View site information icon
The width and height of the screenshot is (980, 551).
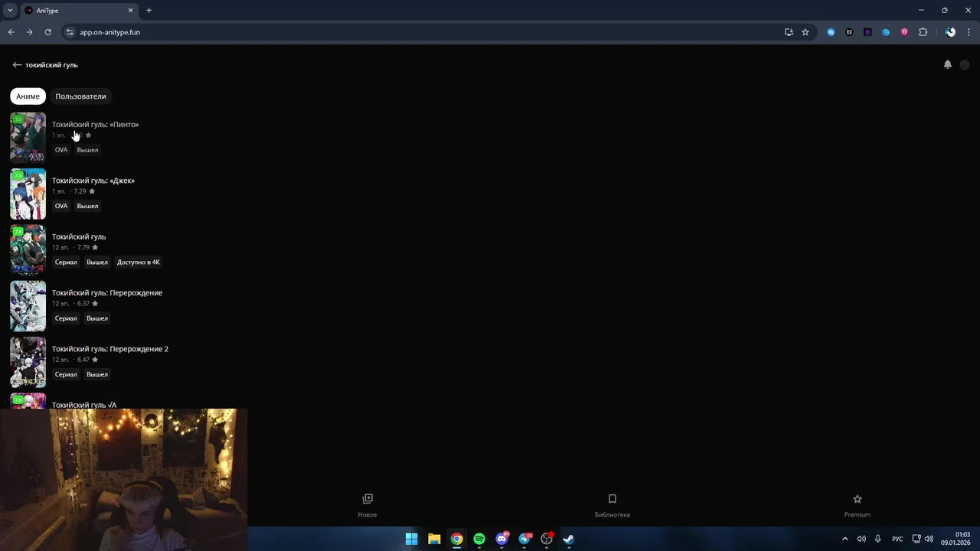coord(70,32)
